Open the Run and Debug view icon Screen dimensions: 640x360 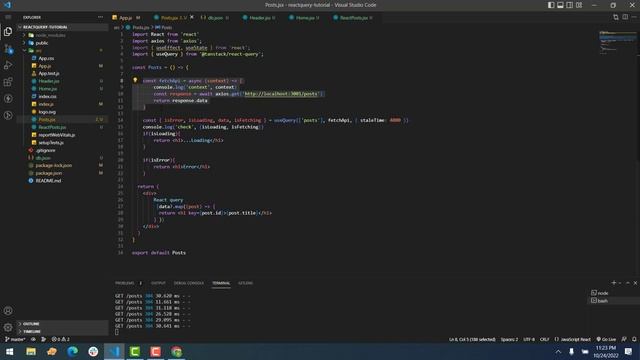pyautogui.click(x=8, y=65)
